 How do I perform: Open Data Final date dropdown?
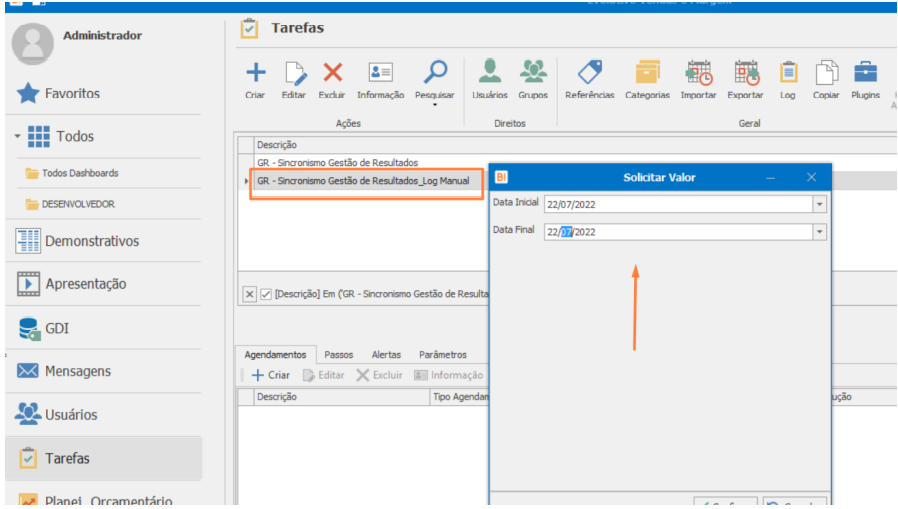point(820,232)
